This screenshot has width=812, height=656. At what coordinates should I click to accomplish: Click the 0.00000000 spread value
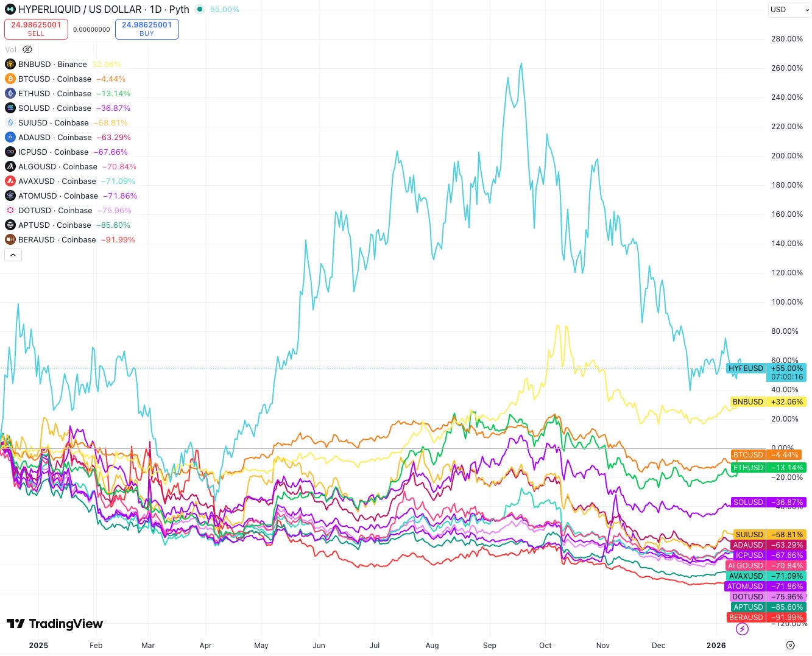[x=91, y=29]
